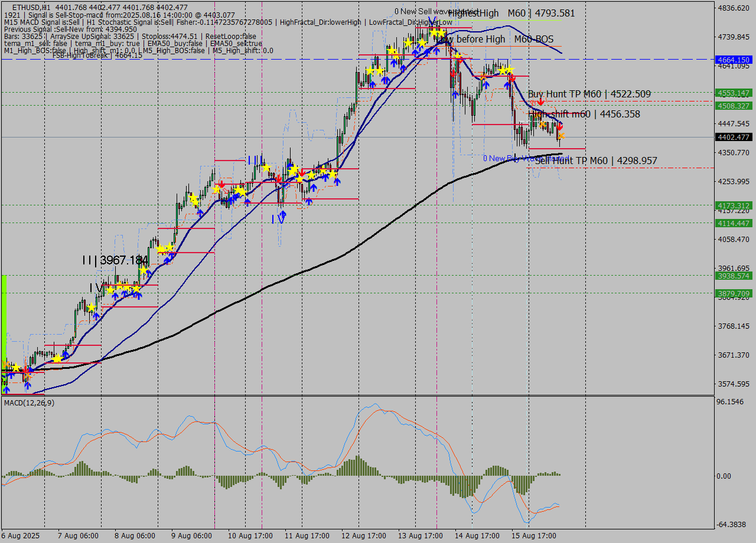The image size is (756, 543).
Task: Click the green 3879.709 price level tag
Action: click(x=733, y=293)
